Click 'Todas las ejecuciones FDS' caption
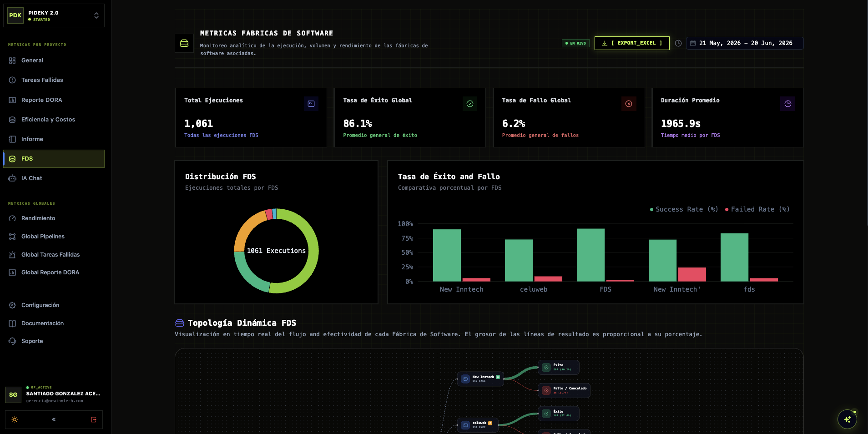 (221, 136)
